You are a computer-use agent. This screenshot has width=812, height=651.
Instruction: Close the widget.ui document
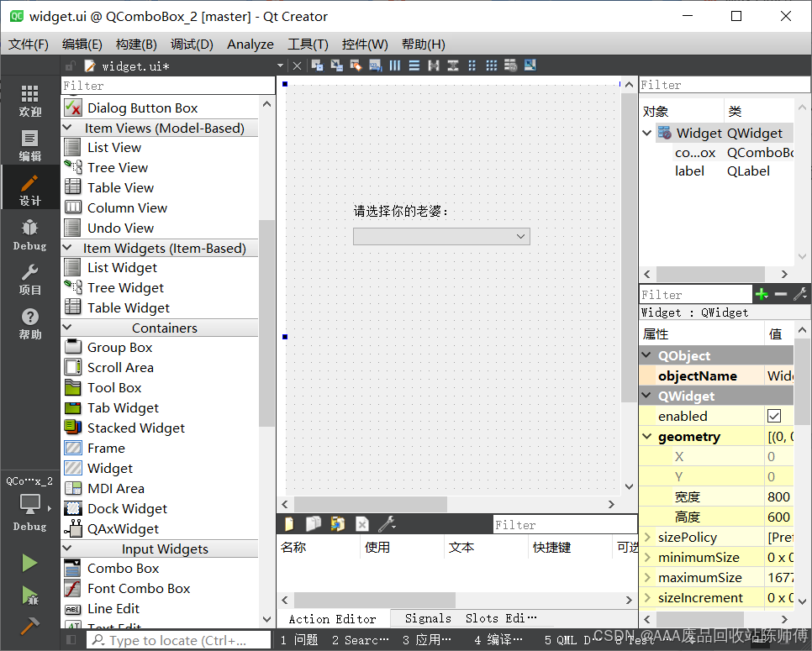[297, 66]
